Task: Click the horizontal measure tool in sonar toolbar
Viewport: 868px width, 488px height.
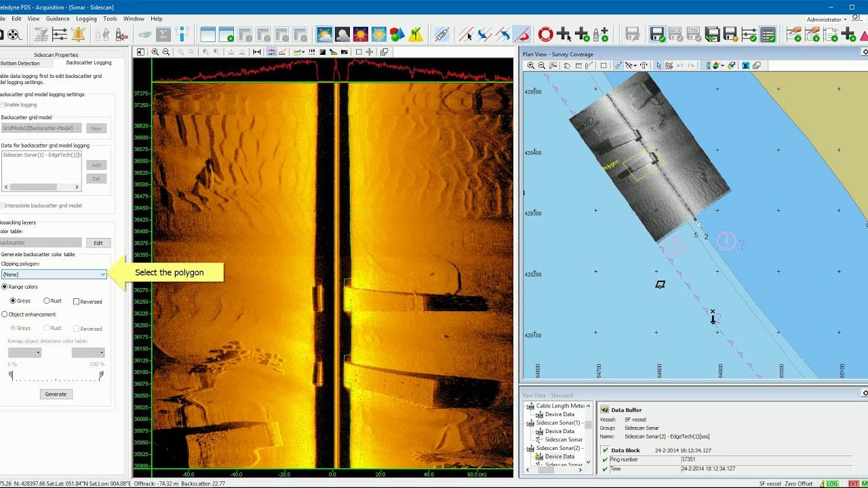Action: pos(258,52)
